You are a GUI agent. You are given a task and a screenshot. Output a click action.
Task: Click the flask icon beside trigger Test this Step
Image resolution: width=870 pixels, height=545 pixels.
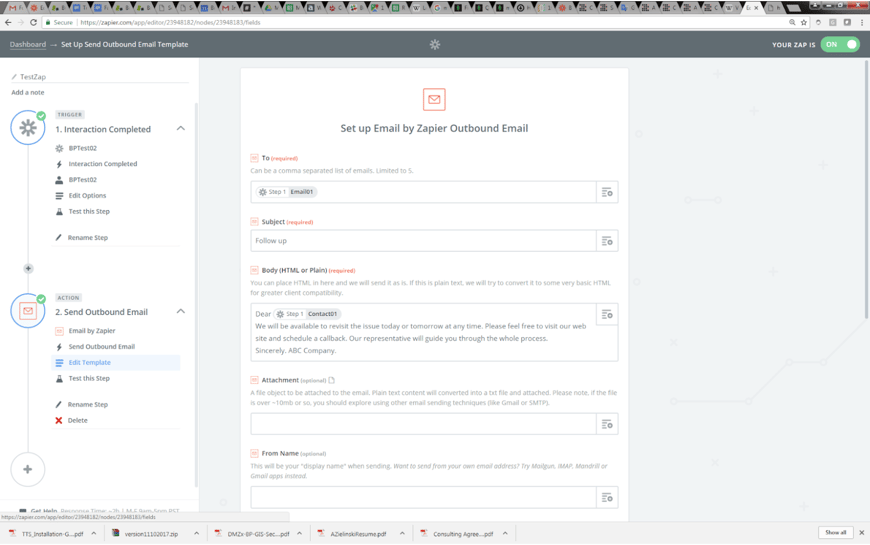(x=59, y=211)
